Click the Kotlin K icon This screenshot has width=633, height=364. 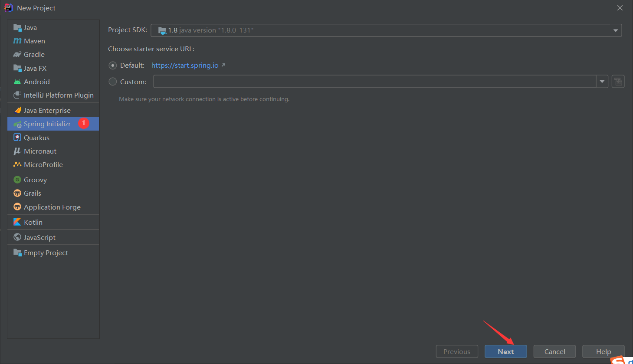click(17, 222)
